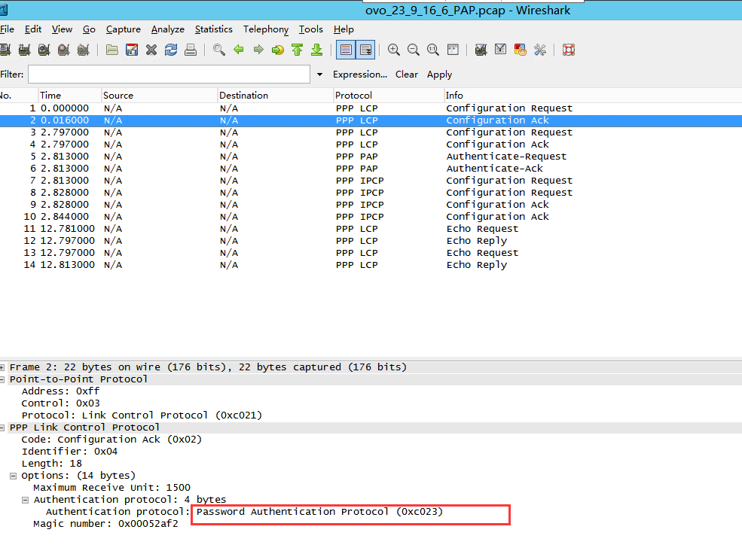
Task: Collapse the Options (14 bytes) node
Action: 14,476
